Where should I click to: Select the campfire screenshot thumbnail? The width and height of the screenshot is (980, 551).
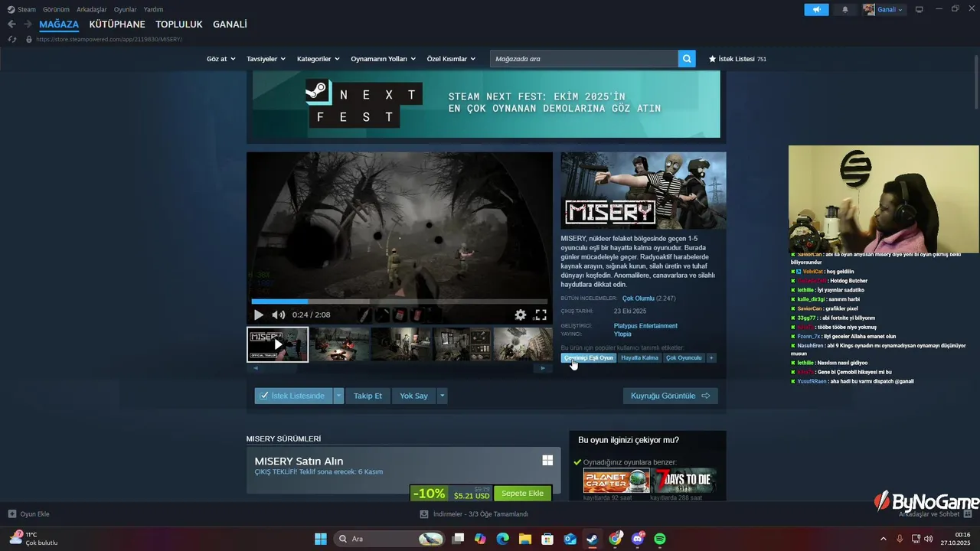339,344
